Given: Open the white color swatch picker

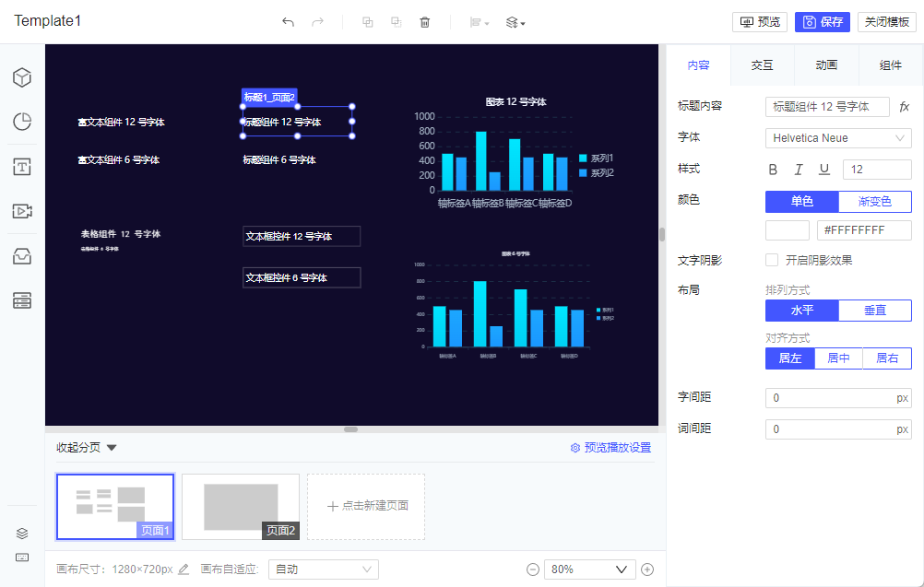Looking at the screenshot, I should pos(788,230).
